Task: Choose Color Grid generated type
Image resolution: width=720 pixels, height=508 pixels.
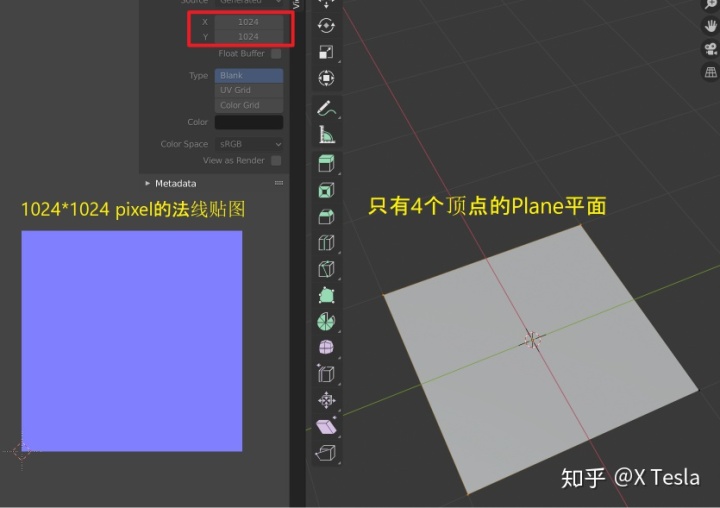Action: (249, 105)
